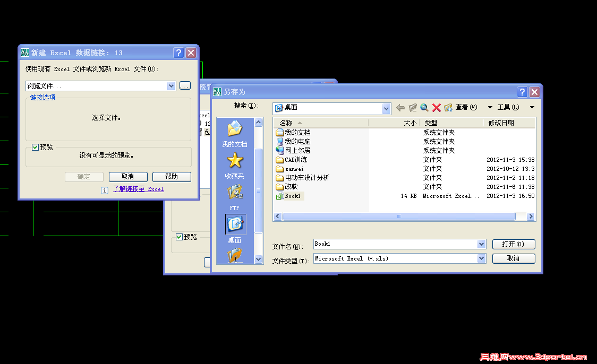Select Desktop in places sidebar

click(235, 229)
